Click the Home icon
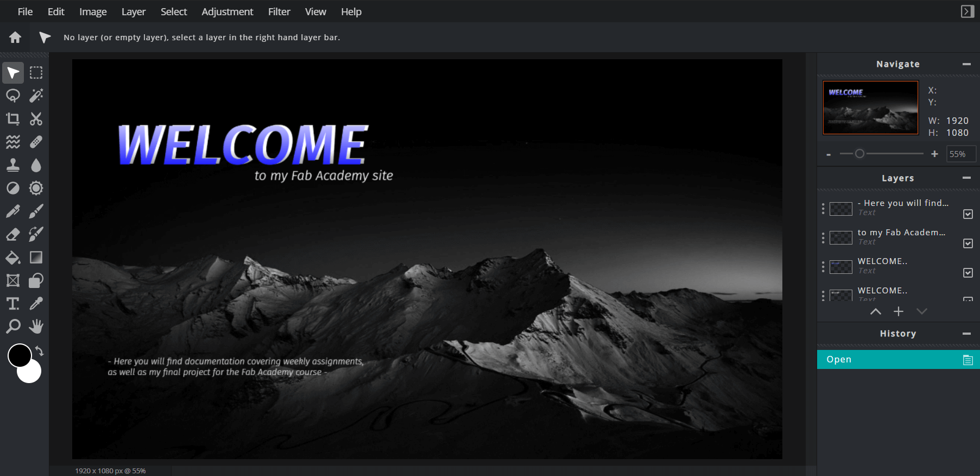Viewport: 980px width, 476px height. pos(15,37)
